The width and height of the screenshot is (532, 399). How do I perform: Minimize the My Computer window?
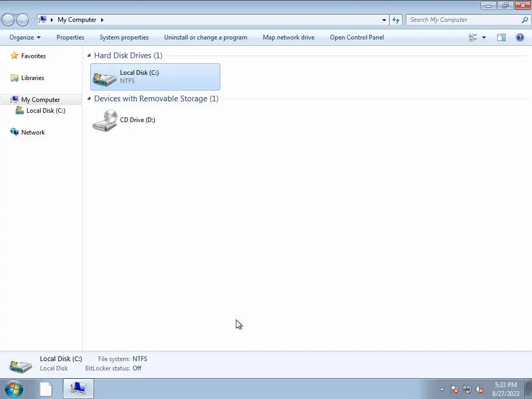pos(488,5)
